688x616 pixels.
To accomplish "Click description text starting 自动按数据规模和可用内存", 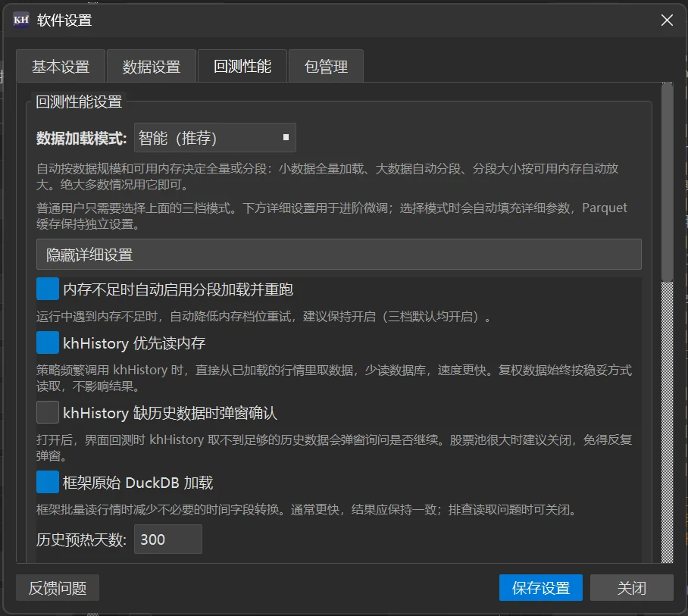I will (327, 177).
